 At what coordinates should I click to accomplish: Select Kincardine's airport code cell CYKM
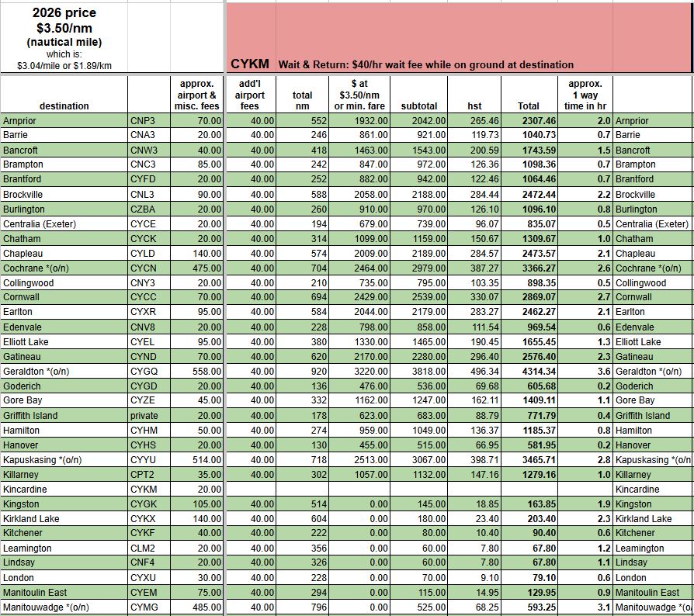tap(149, 490)
